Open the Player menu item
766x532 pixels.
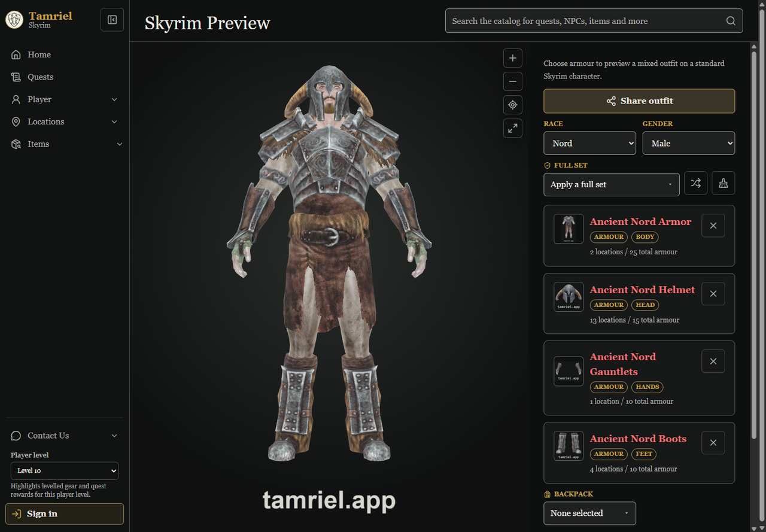coord(65,99)
